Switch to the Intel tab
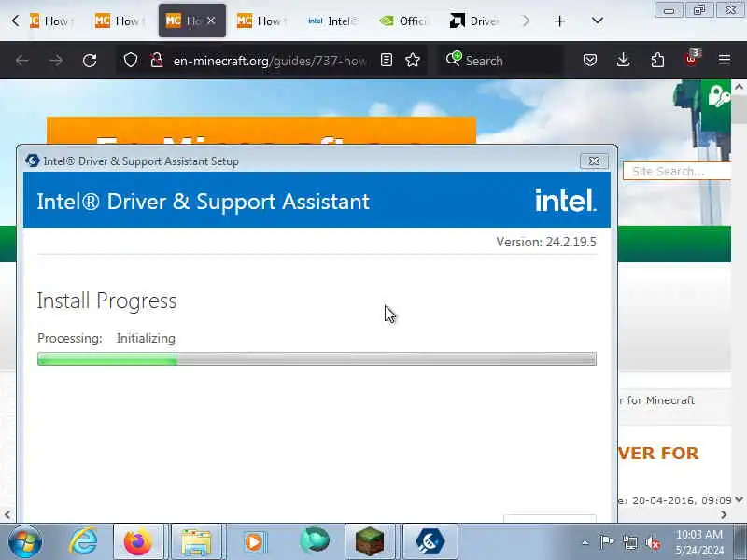The width and height of the screenshot is (747, 560). pos(332,21)
